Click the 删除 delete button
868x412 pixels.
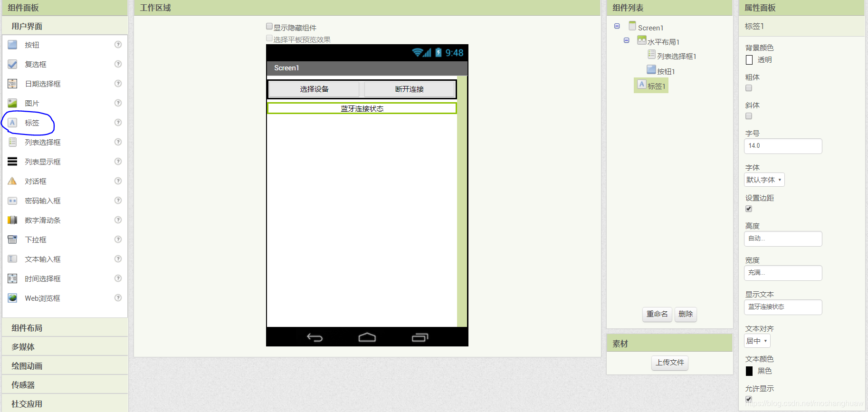(x=685, y=314)
